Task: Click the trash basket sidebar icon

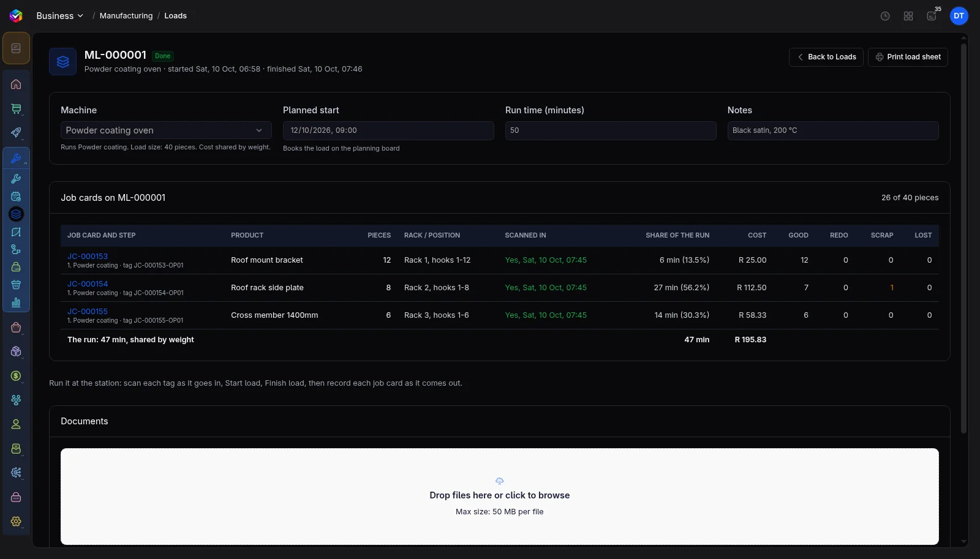Action: pos(16,285)
